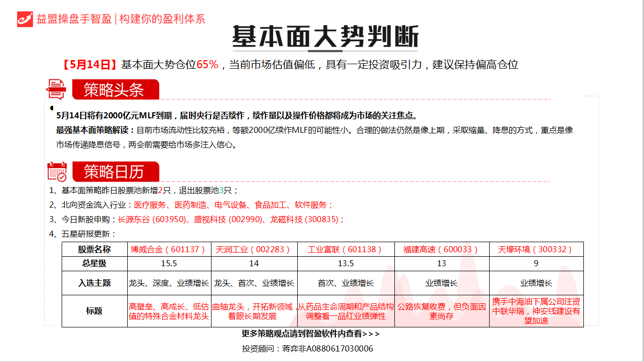Open the 工业富联（601138）stock link
The height and width of the screenshot is (362, 644).
[345, 249]
